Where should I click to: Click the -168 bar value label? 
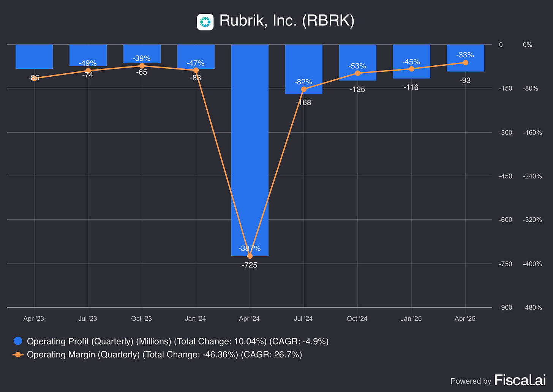303,103
